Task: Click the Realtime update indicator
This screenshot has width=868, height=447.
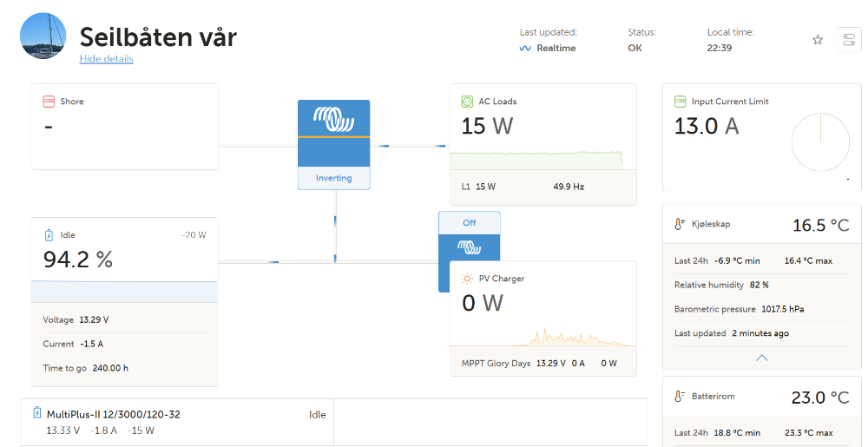Action: click(548, 48)
